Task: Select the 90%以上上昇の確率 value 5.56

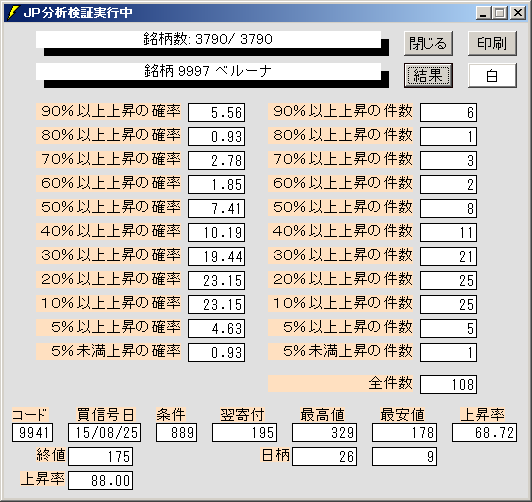Action: [x=216, y=112]
